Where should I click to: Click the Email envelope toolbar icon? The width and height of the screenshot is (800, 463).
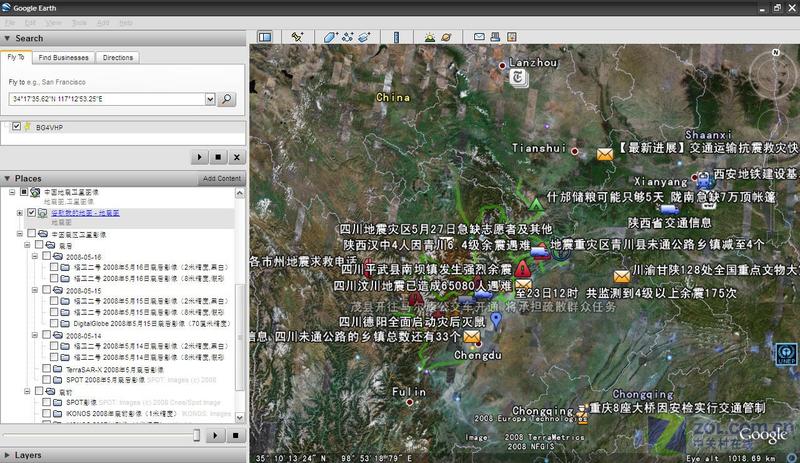pos(479,37)
